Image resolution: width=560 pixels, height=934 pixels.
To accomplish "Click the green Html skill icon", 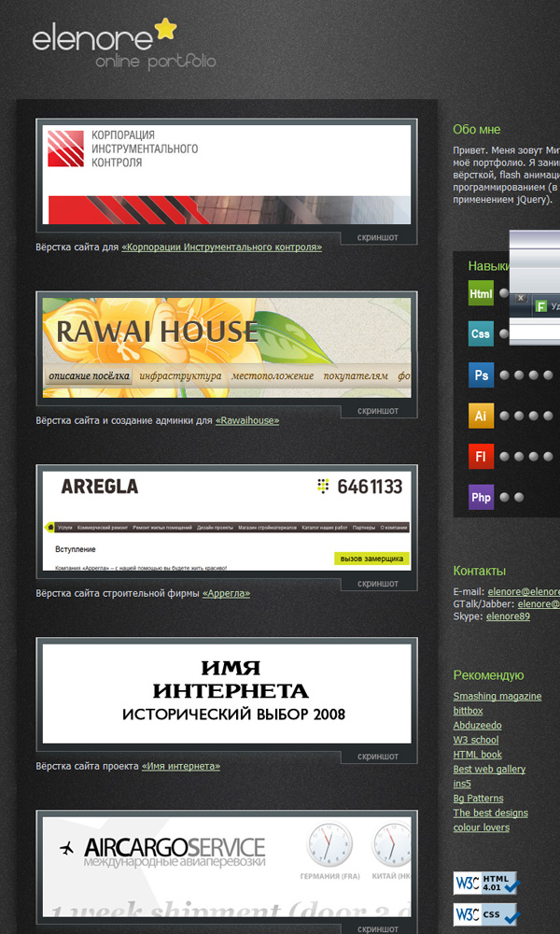I will click(481, 293).
